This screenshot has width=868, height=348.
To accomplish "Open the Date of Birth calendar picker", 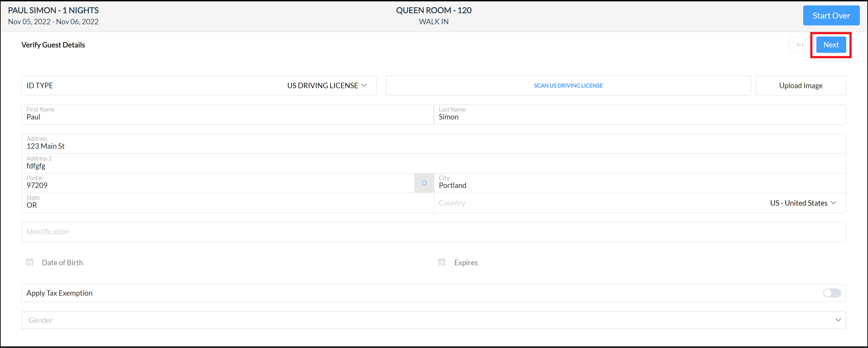I will pyautogui.click(x=30, y=262).
